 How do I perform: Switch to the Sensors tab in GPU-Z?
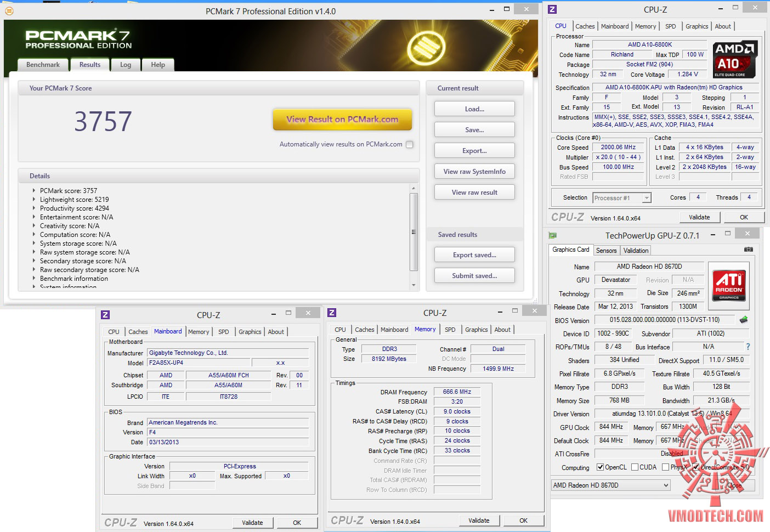(606, 251)
